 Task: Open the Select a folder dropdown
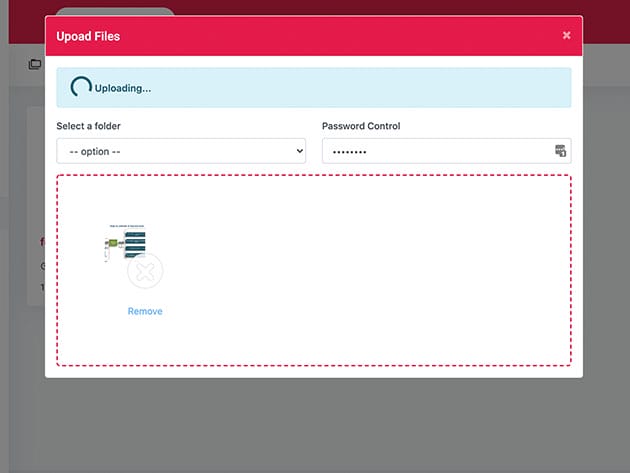[180, 151]
